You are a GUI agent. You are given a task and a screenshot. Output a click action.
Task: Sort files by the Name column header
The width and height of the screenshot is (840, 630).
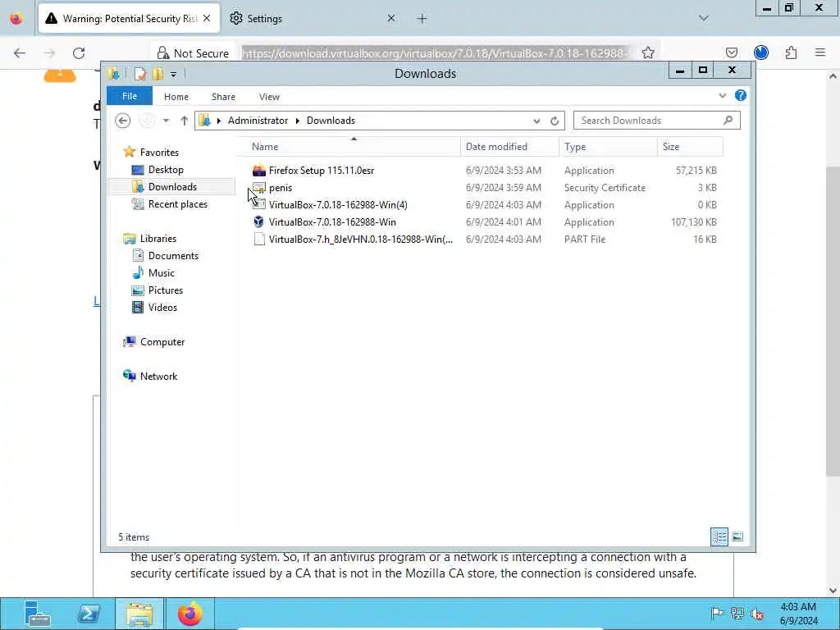pyautogui.click(x=348, y=147)
